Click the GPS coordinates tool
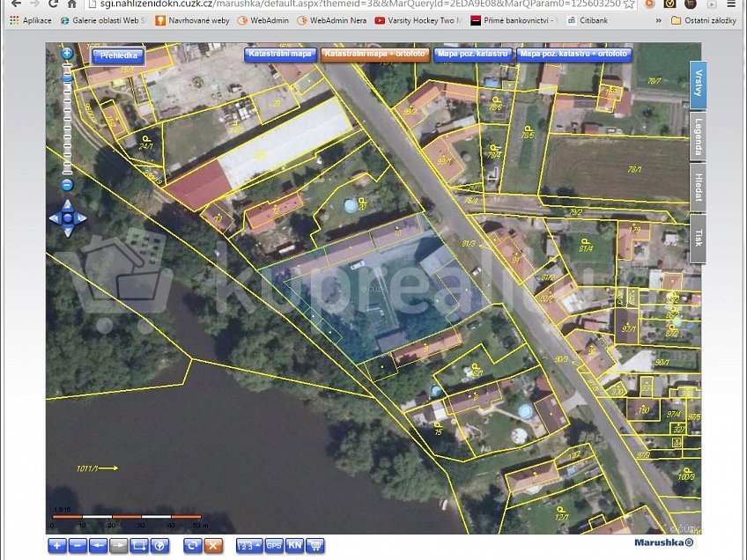 [273, 546]
